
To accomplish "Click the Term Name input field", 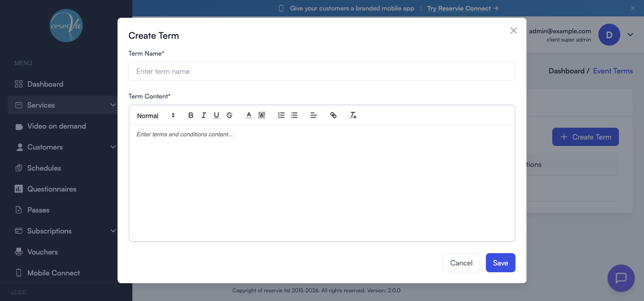I will point(322,71).
